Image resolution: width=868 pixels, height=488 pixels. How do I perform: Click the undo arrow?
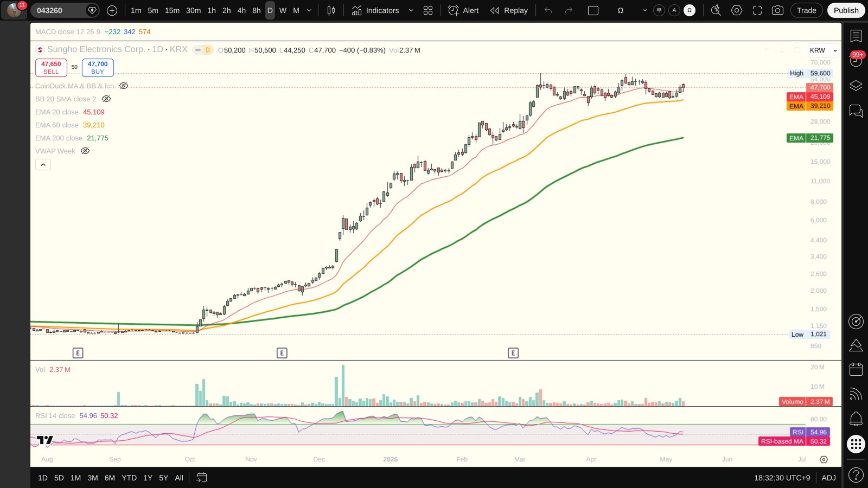[548, 10]
